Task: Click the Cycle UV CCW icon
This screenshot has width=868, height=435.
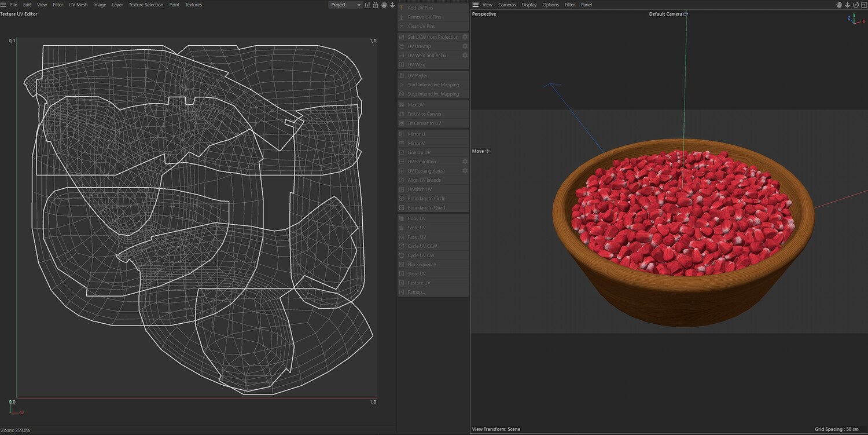Action: point(402,246)
